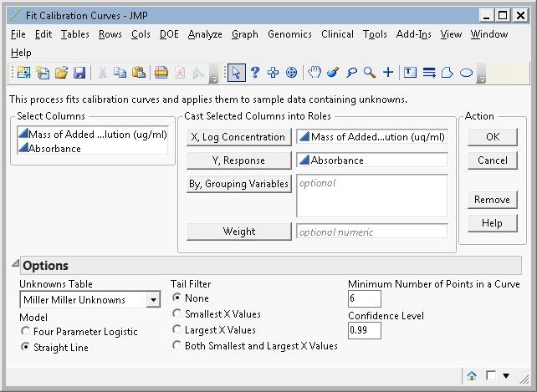Viewport: 537px width, 392px height.
Task: Activate the Magnifier zoom tool
Action: (x=370, y=72)
